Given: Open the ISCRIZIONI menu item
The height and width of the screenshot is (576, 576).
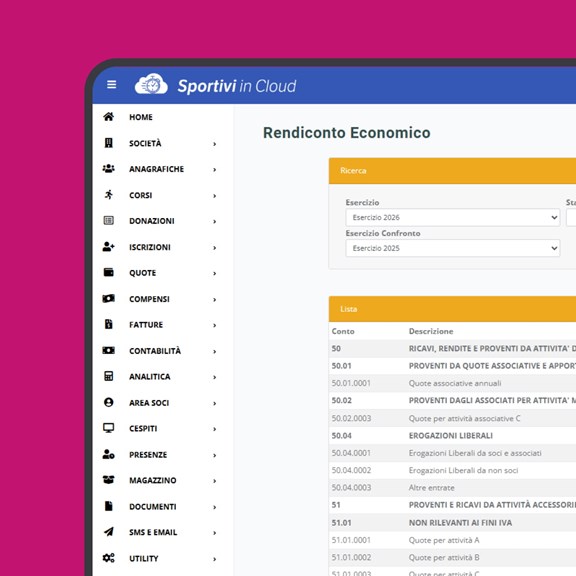Looking at the screenshot, I should coord(150,247).
